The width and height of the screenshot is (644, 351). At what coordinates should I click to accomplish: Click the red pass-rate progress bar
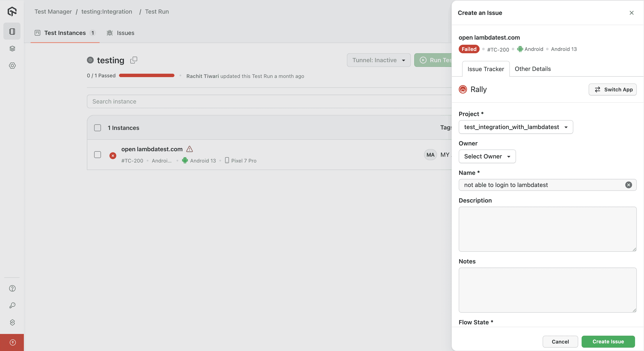click(x=147, y=75)
